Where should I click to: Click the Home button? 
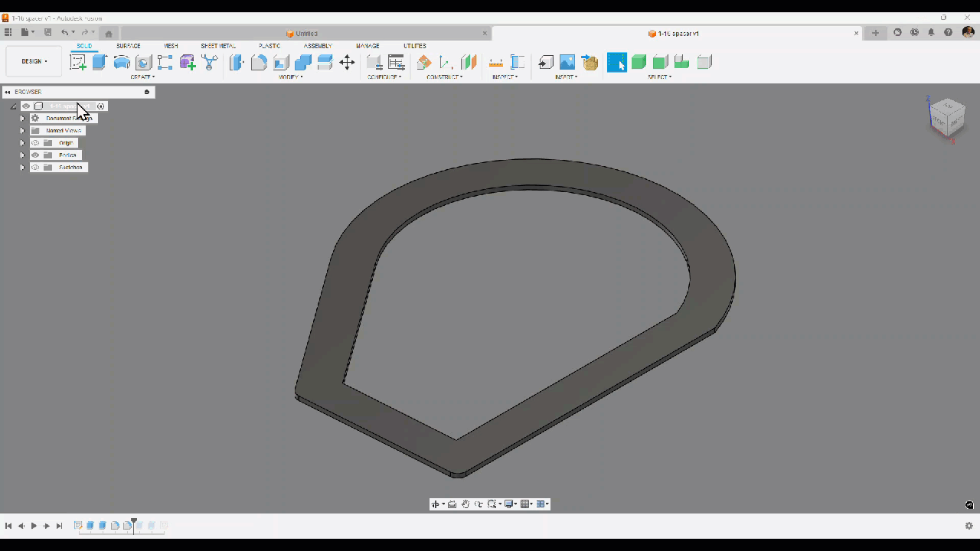point(109,33)
